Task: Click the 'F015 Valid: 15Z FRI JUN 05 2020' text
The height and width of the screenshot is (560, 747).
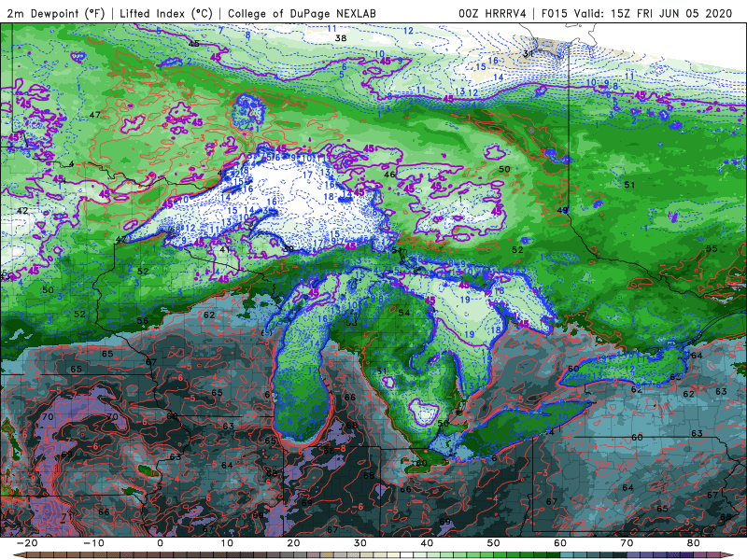Action: pos(637,13)
